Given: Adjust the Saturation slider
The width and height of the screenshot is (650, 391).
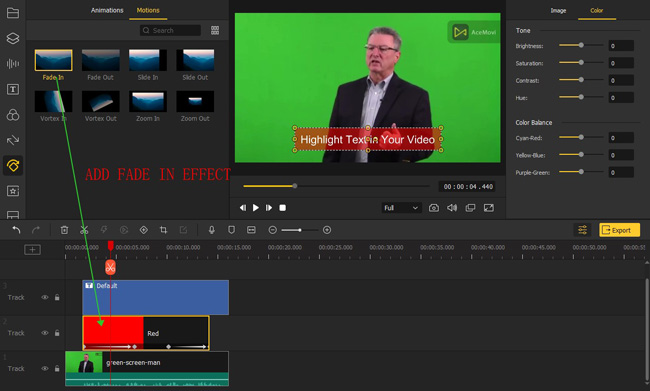Looking at the screenshot, I should (x=581, y=63).
